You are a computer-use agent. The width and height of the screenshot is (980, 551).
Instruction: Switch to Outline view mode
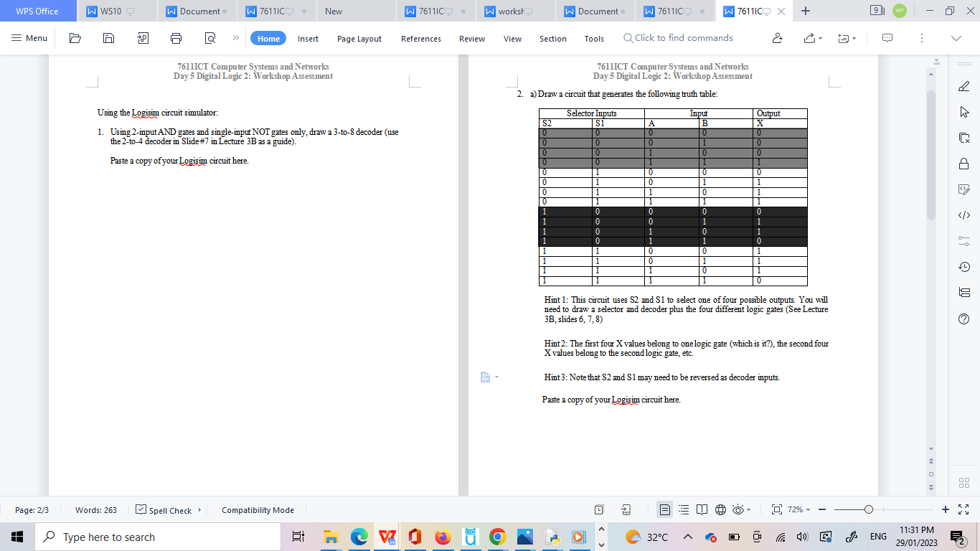point(683,510)
